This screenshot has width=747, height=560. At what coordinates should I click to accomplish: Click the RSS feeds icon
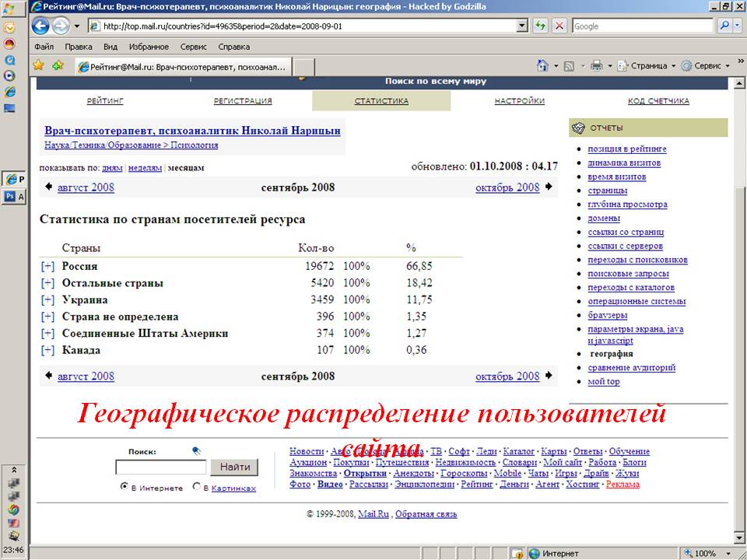pos(569,66)
